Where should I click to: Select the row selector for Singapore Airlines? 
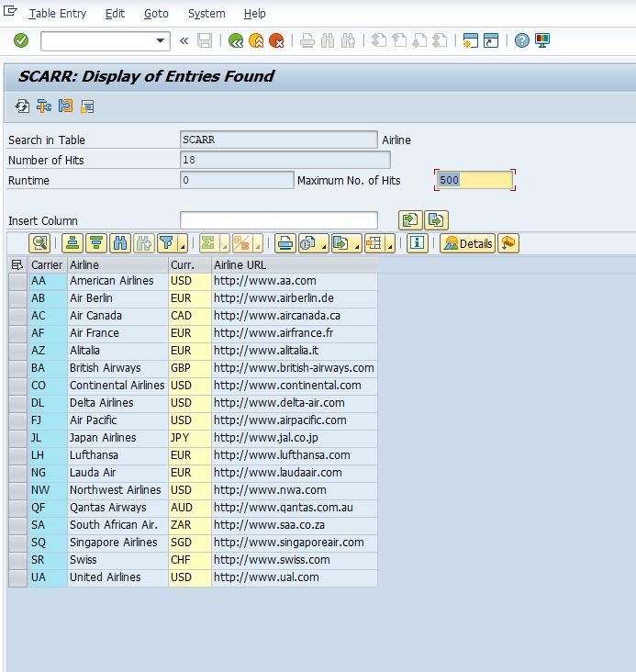tap(17, 543)
